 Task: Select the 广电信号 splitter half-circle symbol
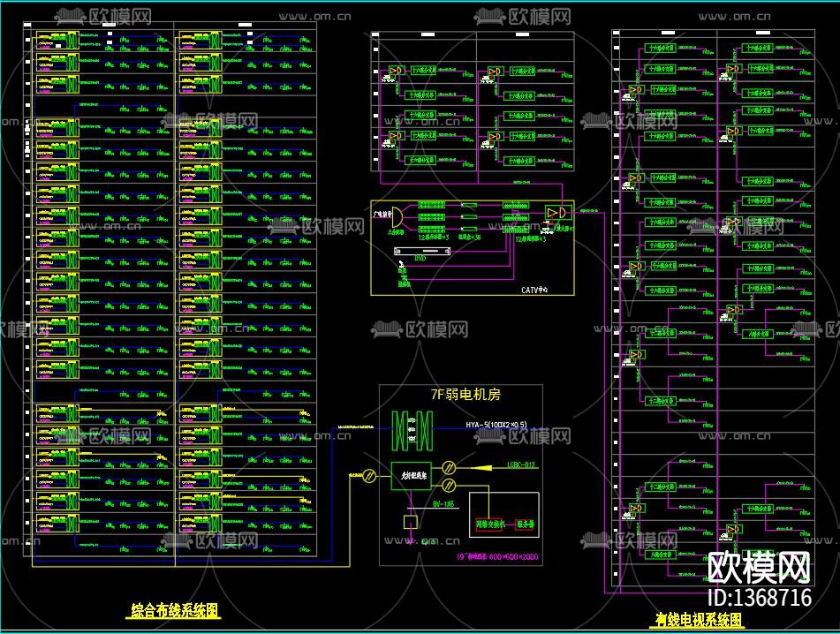[397, 217]
